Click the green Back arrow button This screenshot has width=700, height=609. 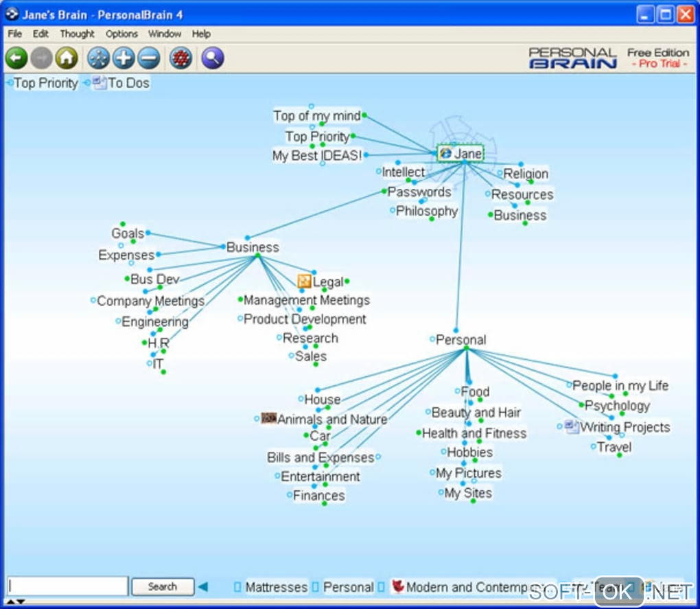coord(16,58)
